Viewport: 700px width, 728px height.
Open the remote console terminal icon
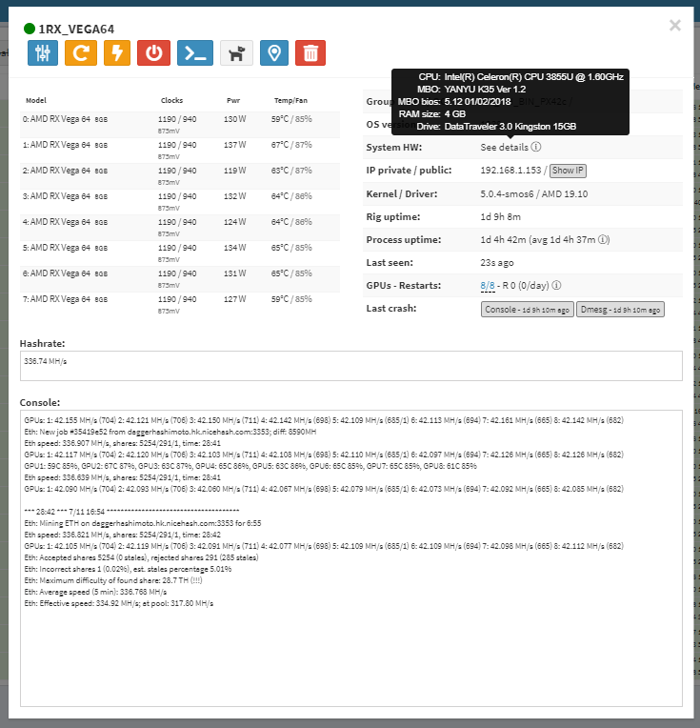[195, 53]
